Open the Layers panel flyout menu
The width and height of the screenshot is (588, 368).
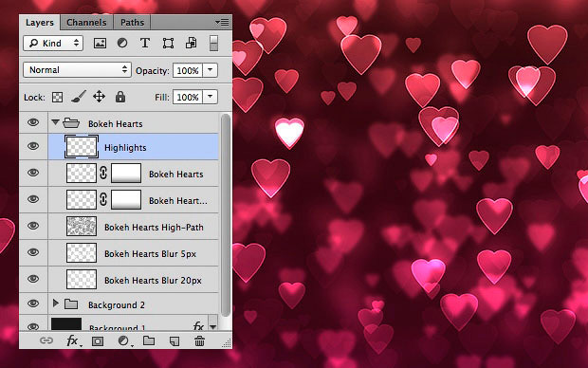[x=222, y=23]
